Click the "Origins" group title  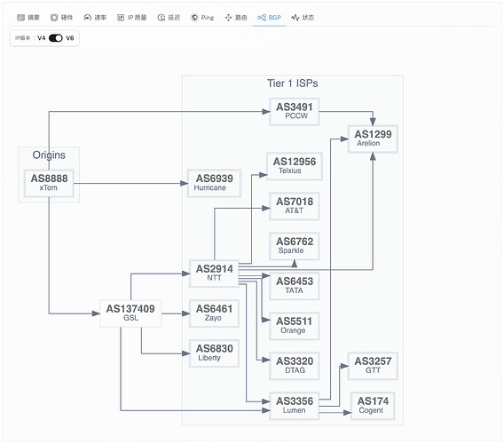[x=49, y=155]
